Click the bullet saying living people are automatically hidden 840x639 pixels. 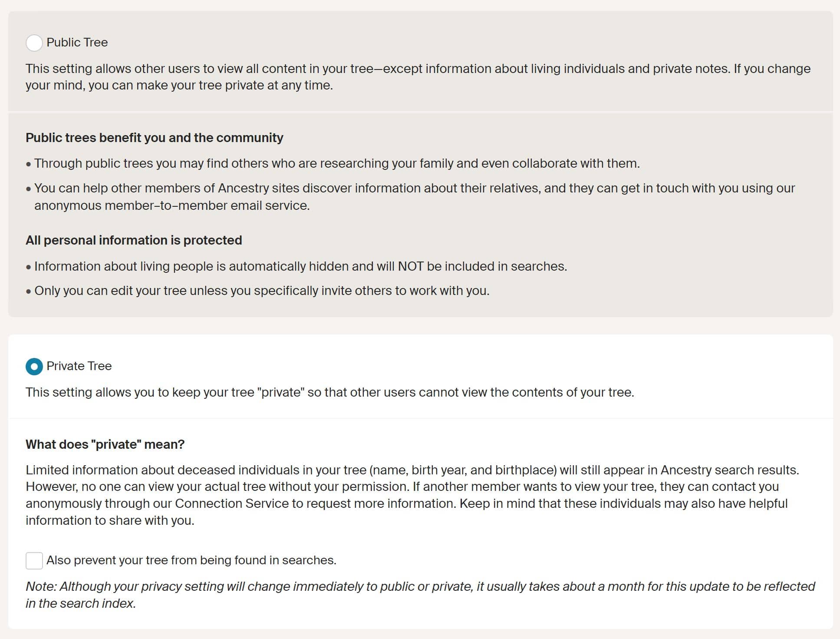296,266
